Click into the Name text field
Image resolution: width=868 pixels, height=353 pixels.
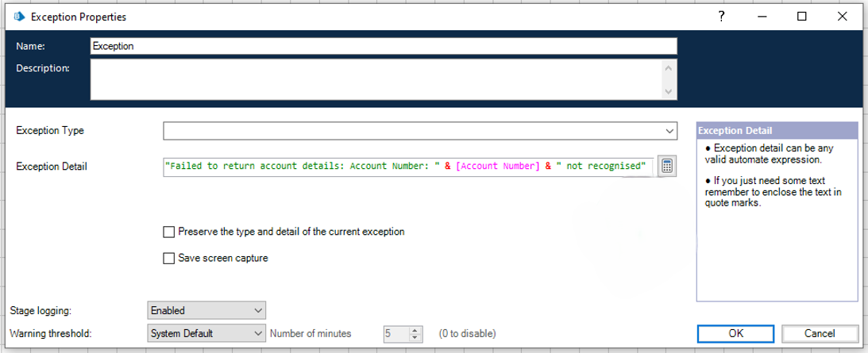pyautogui.click(x=384, y=46)
